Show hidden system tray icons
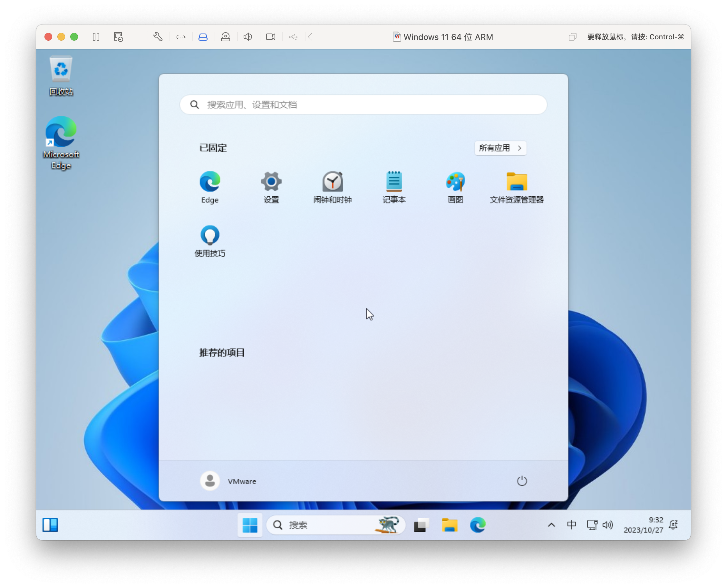 pos(551,525)
